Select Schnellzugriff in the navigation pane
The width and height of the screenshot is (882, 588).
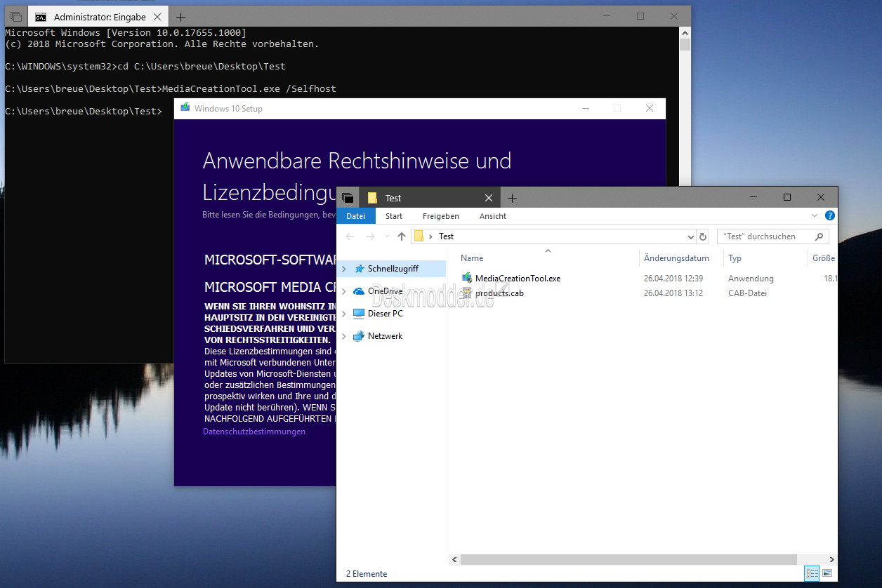pyautogui.click(x=393, y=269)
